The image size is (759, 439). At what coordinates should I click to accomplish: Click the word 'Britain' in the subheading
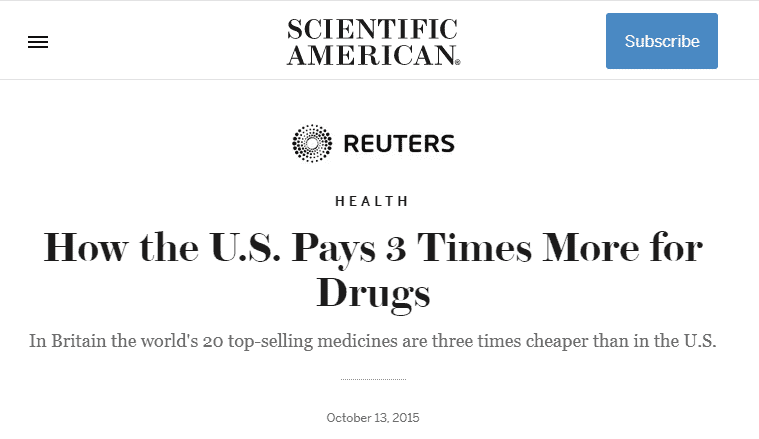tap(78, 341)
